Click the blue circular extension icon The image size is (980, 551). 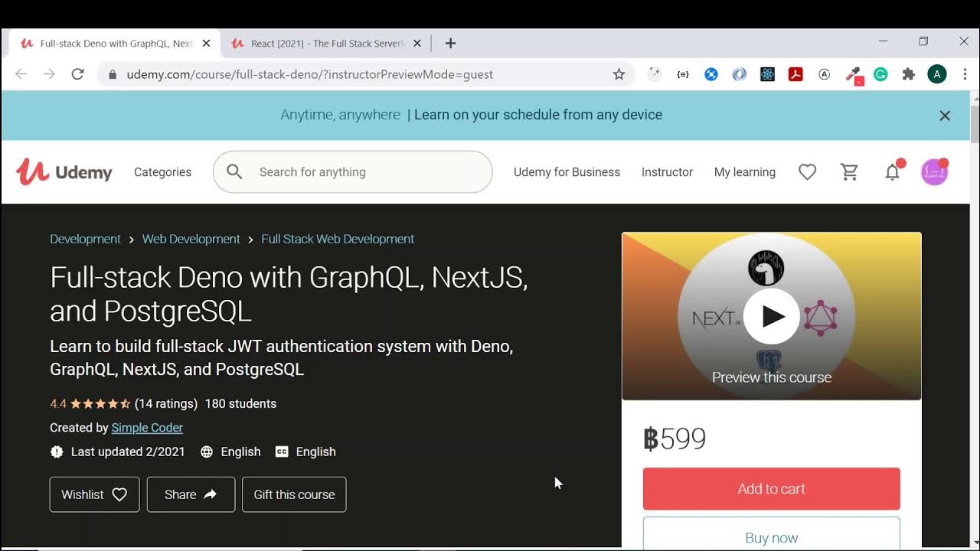[x=711, y=74]
